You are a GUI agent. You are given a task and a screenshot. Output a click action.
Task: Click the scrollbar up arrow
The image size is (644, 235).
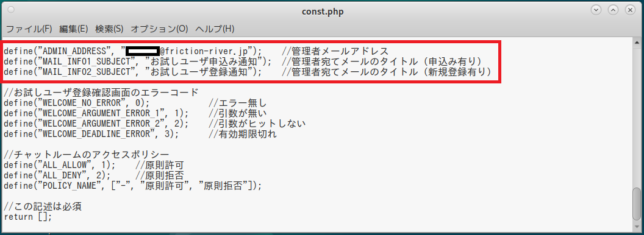(x=637, y=41)
